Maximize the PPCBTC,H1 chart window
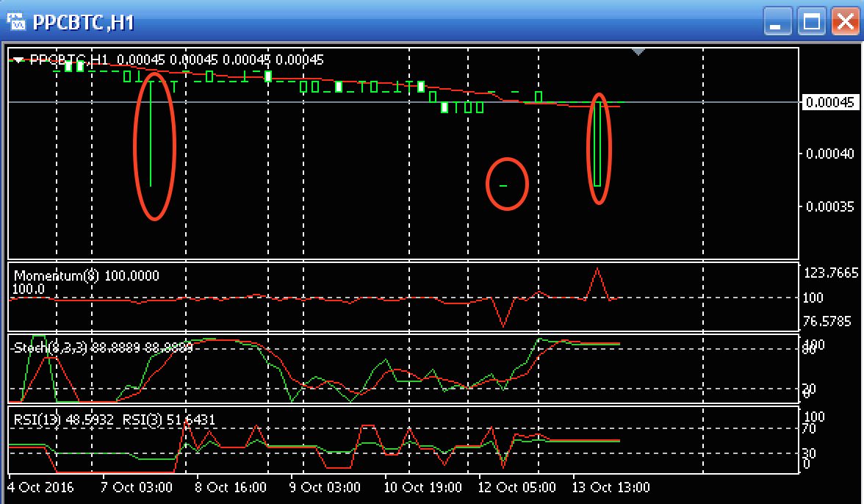This screenshot has height=504, width=864. point(811,22)
